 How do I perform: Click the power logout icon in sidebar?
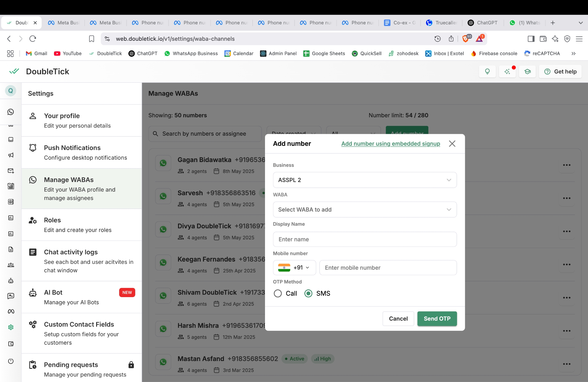[x=11, y=361]
